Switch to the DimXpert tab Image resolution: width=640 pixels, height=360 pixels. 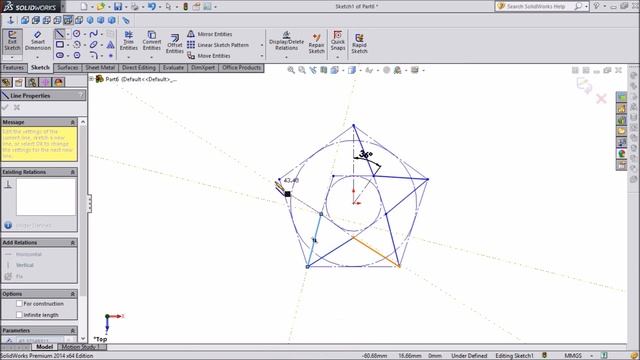coord(203,68)
